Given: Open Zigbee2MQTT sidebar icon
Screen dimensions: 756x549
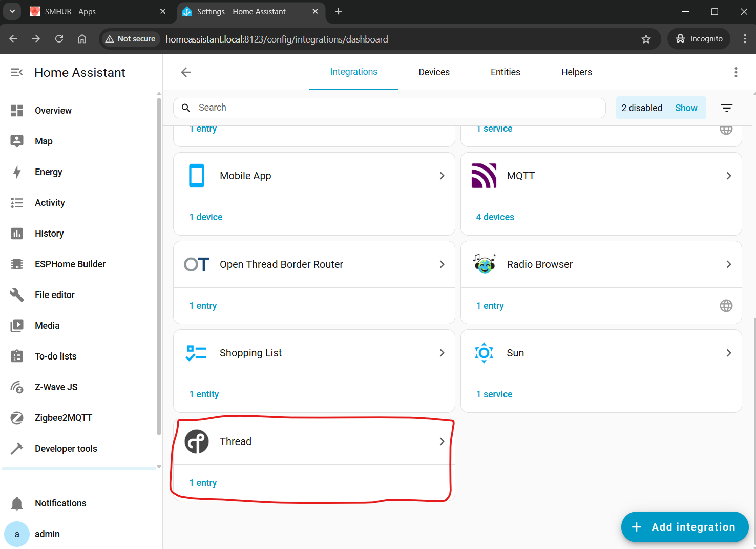Looking at the screenshot, I should pyautogui.click(x=17, y=418).
